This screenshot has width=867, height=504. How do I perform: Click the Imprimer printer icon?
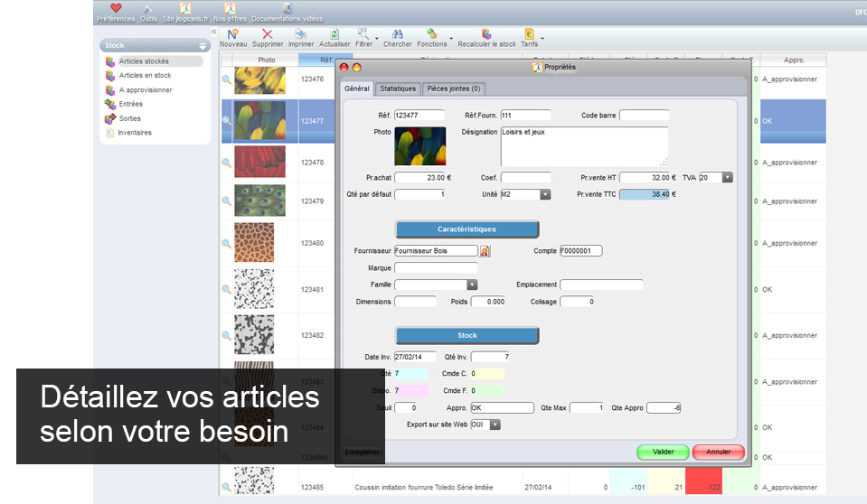(301, 34)
